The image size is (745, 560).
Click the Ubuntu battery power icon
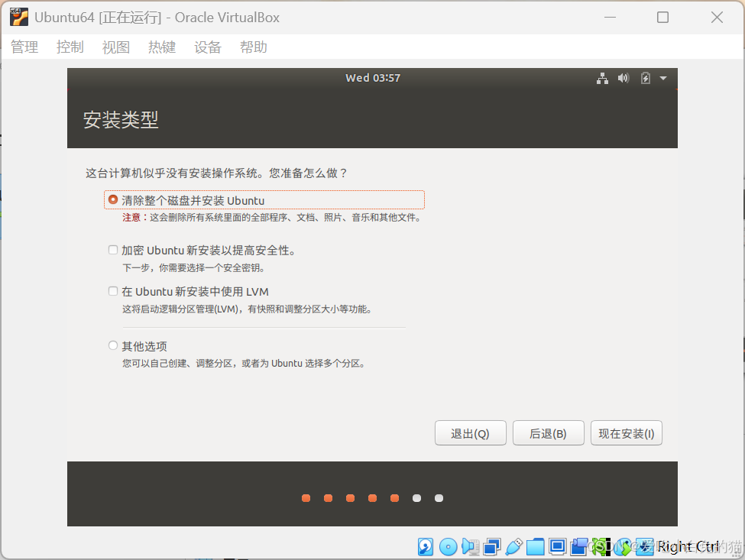click(645, 79)
